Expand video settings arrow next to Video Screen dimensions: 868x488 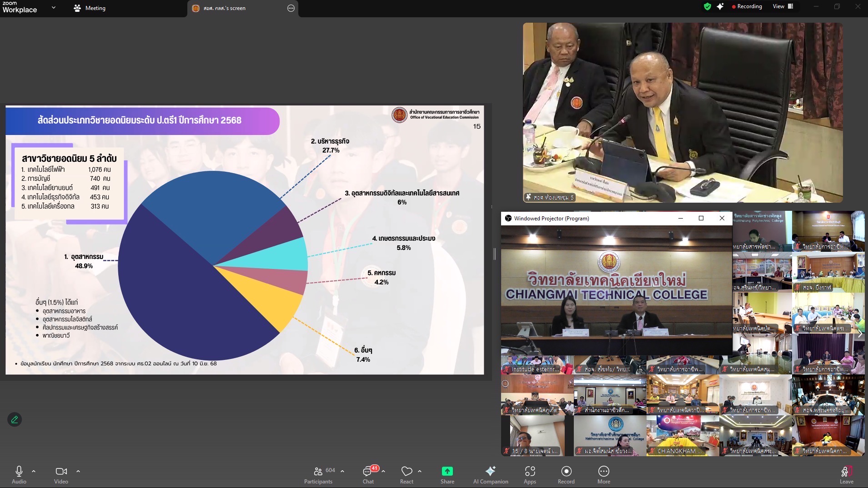pos(78,471)
